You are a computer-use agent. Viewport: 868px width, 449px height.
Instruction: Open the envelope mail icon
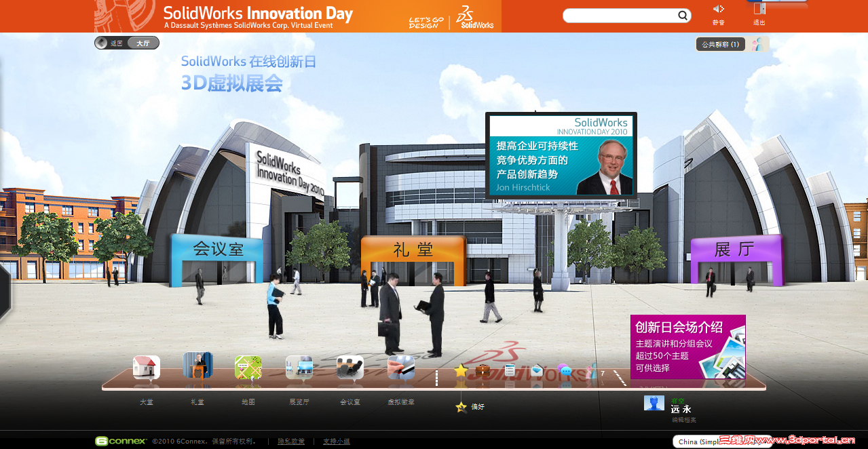click(537, 371)
